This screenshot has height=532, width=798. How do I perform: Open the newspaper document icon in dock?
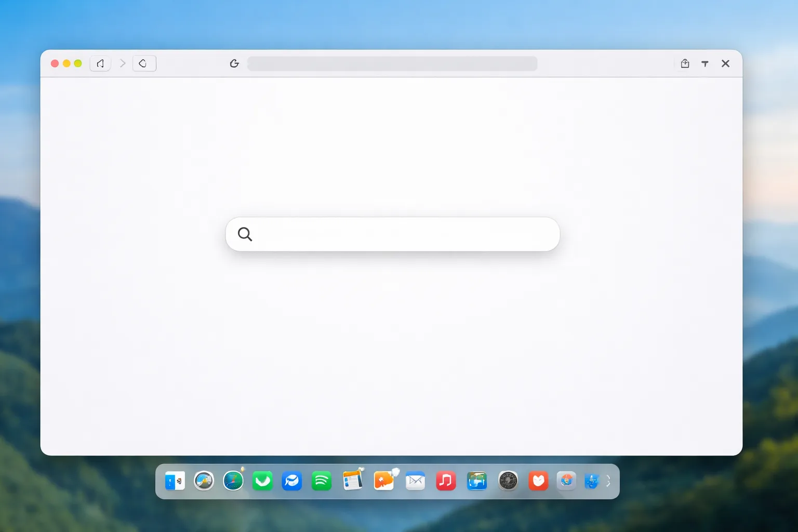click(353, 480)
